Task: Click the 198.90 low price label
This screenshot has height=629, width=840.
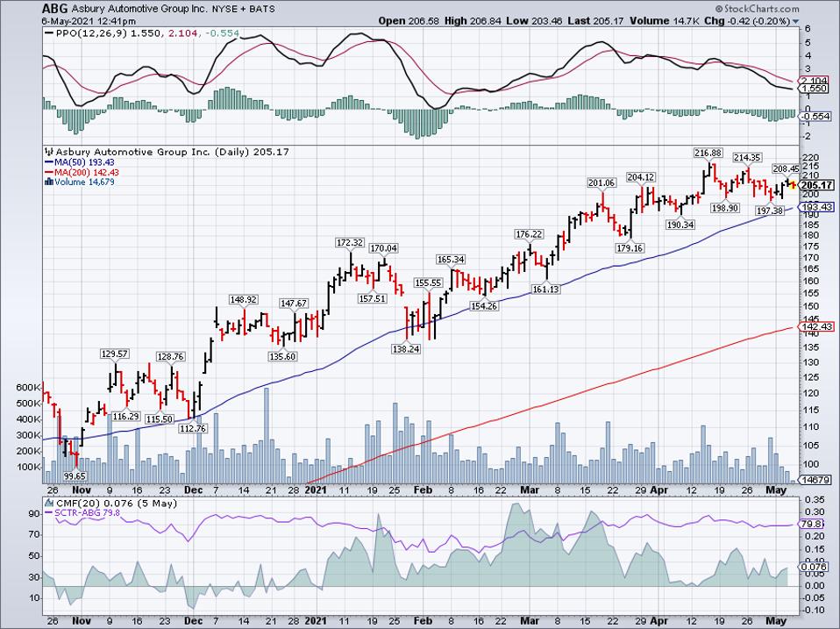Action: [x=725, y=208]
